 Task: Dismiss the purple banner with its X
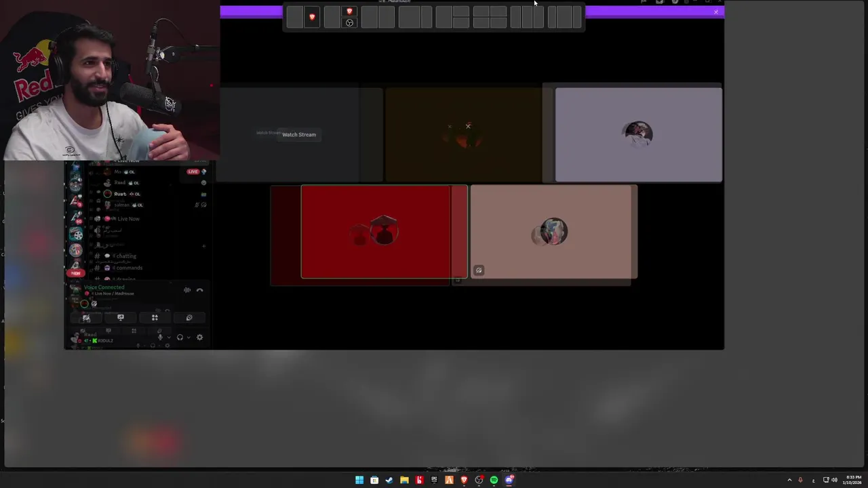pyautogui.click(x=715, y=12)
